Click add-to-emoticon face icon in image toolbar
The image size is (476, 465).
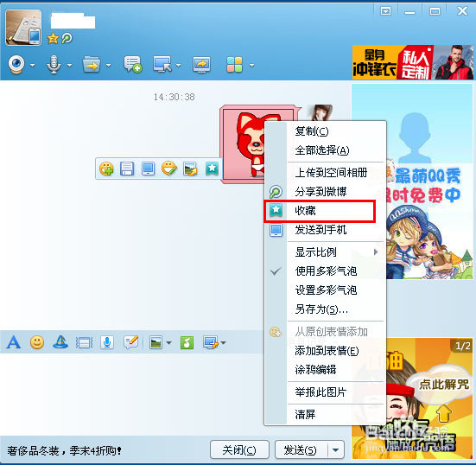[x=106, y=169]
